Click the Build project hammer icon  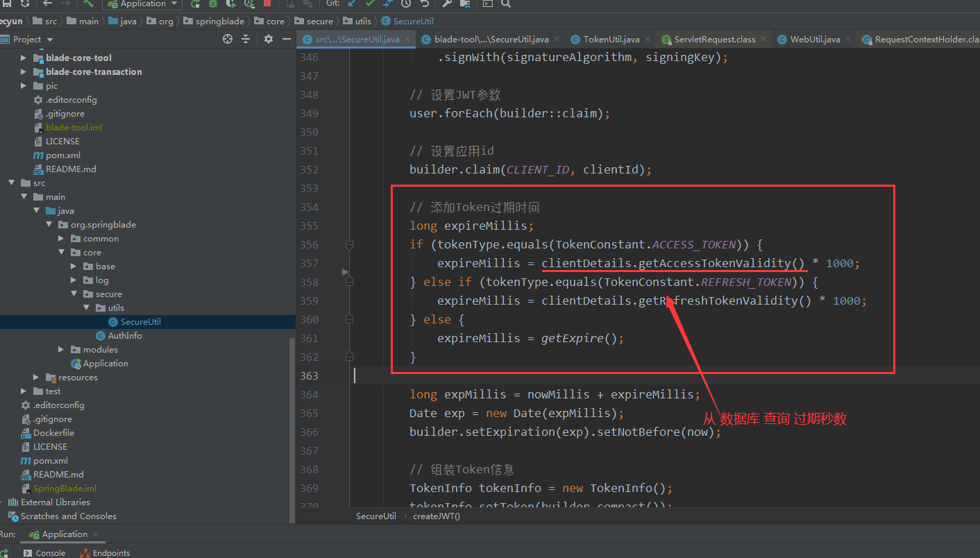[88, 3]
